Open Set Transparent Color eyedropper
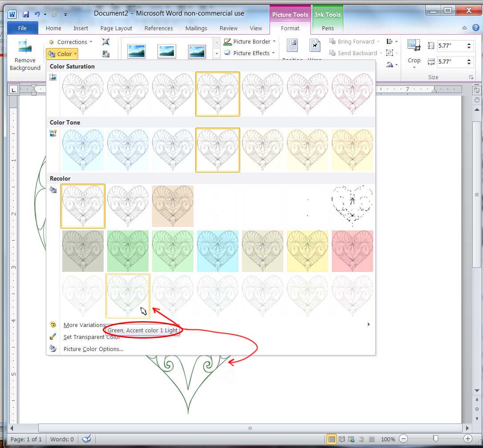 click(53, 337)
